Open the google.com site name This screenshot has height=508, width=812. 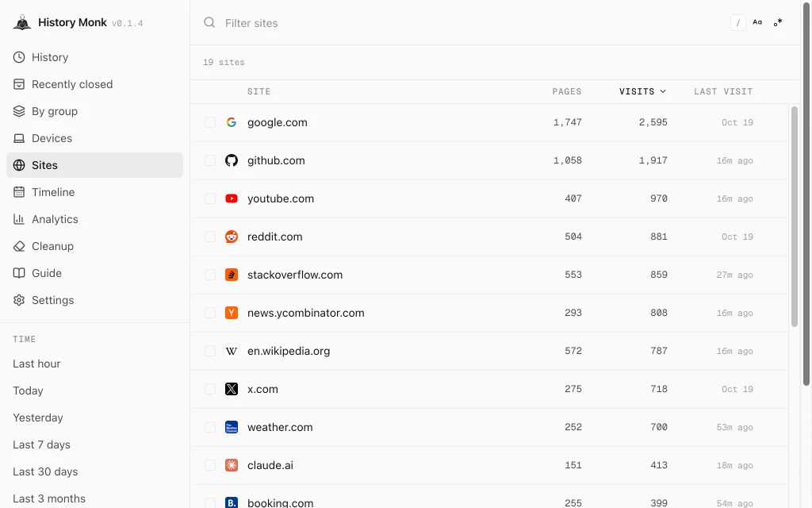click(x=277, y=122)
